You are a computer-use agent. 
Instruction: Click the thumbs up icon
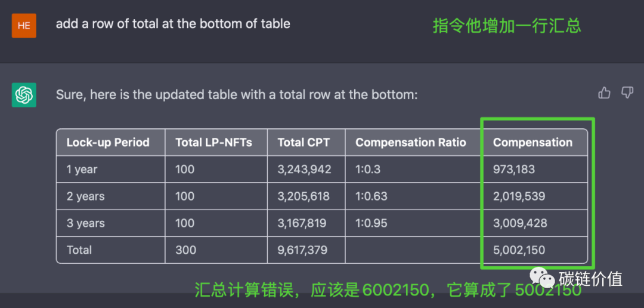point(604,93)
